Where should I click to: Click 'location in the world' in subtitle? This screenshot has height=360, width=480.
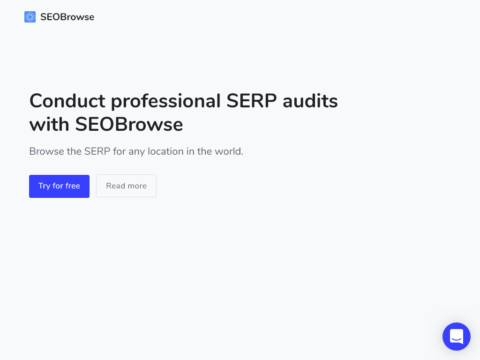point(195,151)
